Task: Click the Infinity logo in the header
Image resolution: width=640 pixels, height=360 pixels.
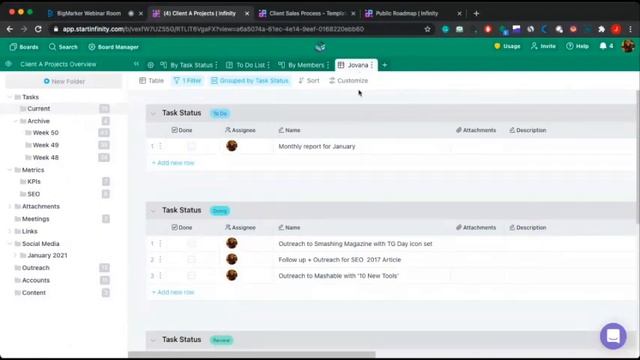Action: tap(320, 47)
